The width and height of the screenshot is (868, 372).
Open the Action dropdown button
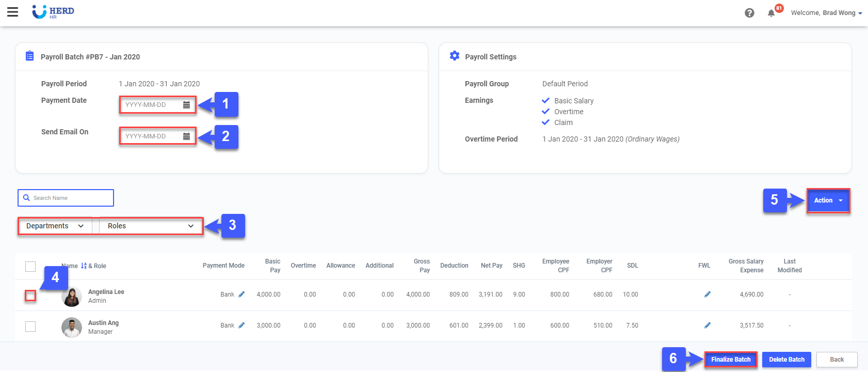[x=828, y=200]
